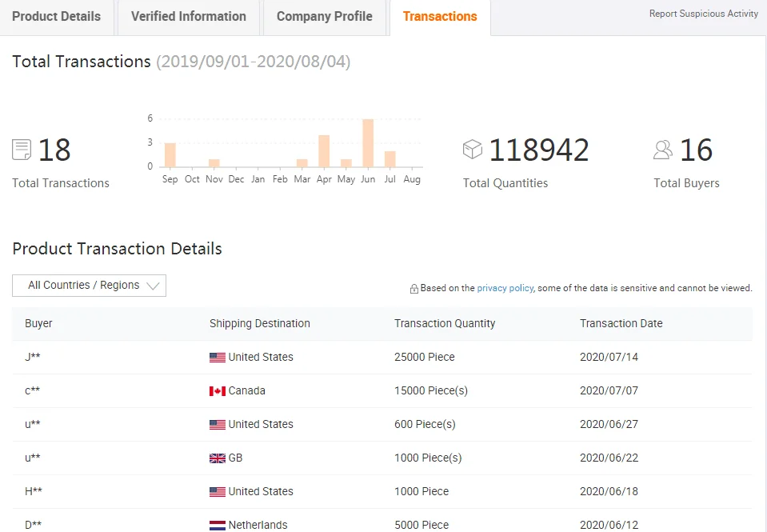This screenshot has height=532, width=767.
Task: Click the Netherlands flag icon
Action: coord(217,526)
